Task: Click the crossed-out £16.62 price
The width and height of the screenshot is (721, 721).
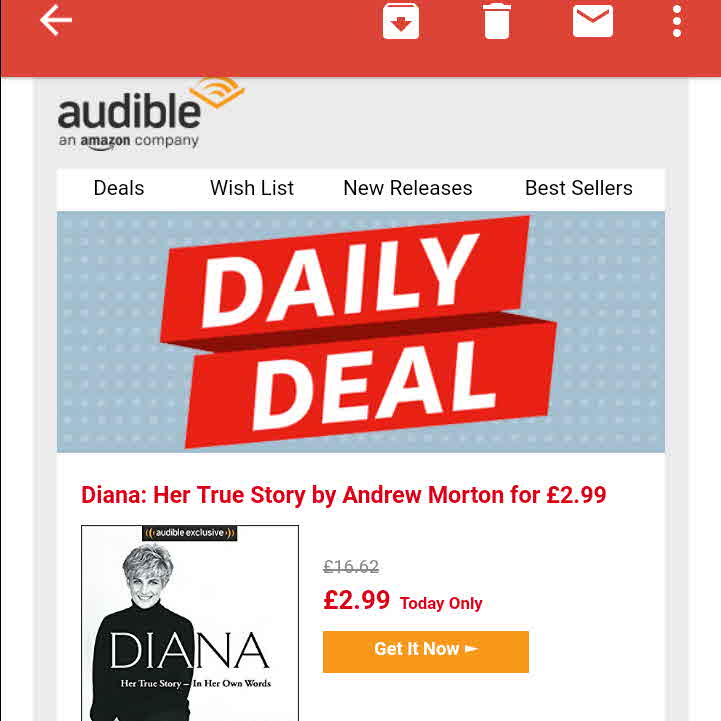Action: coord(351,566)
